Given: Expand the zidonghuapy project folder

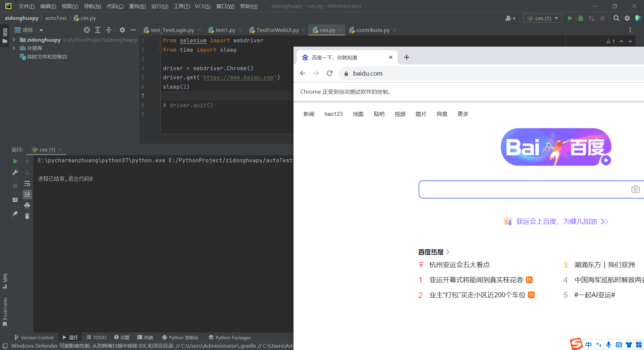Looking at the screenshot, I should click(x=13, y=40).
